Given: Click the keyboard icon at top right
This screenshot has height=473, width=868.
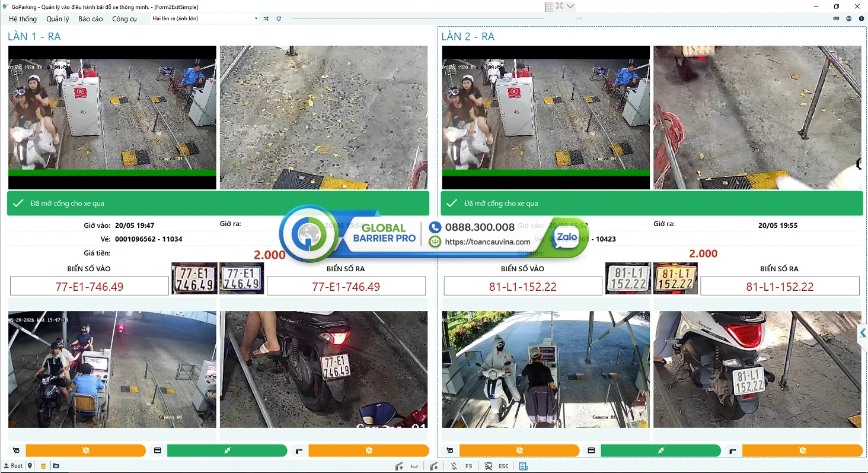Looking at the screenshot, I should click(x=837, y=18).
